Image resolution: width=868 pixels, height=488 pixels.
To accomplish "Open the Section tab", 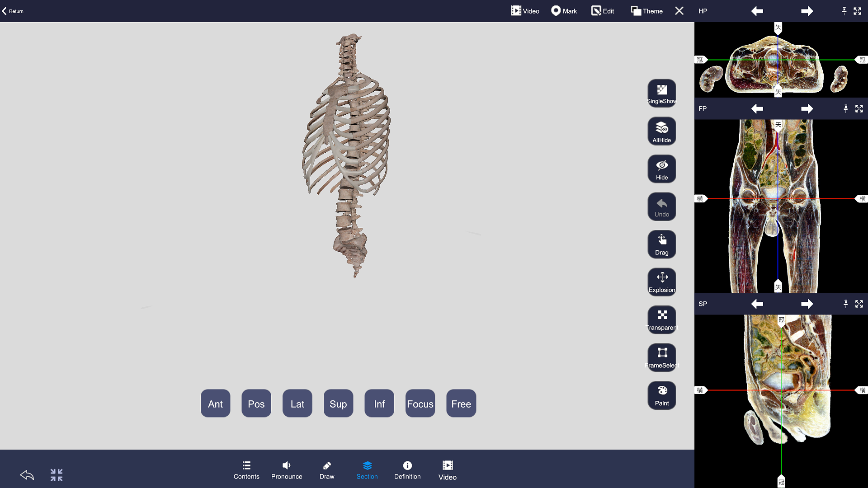I will click(367, 470).
